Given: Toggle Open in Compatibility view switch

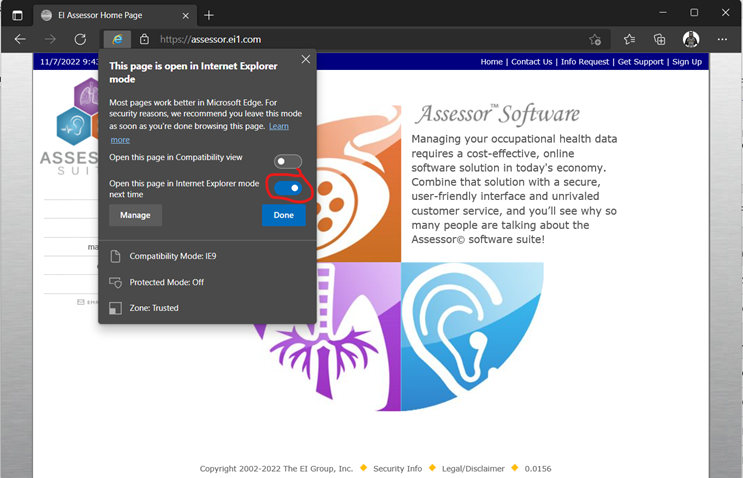Looking at the screenshot, I should (288, 162).
